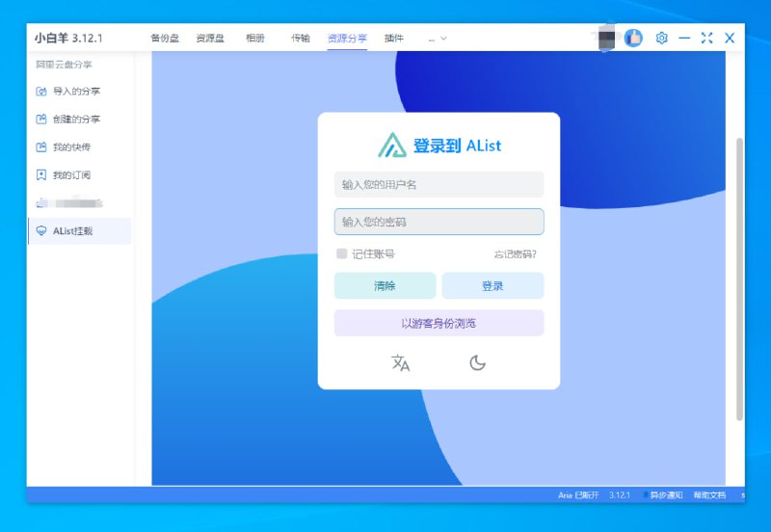Expand the more tabs dropdown chevron
The height and width of the screenshot is (532, 771).
click(x=443, y=39)
